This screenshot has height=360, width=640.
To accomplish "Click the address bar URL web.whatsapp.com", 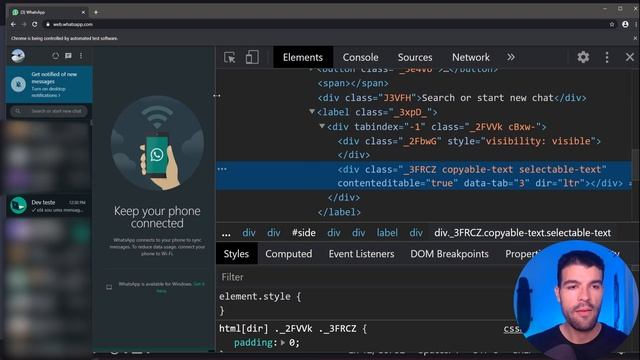I will [73, 24].
